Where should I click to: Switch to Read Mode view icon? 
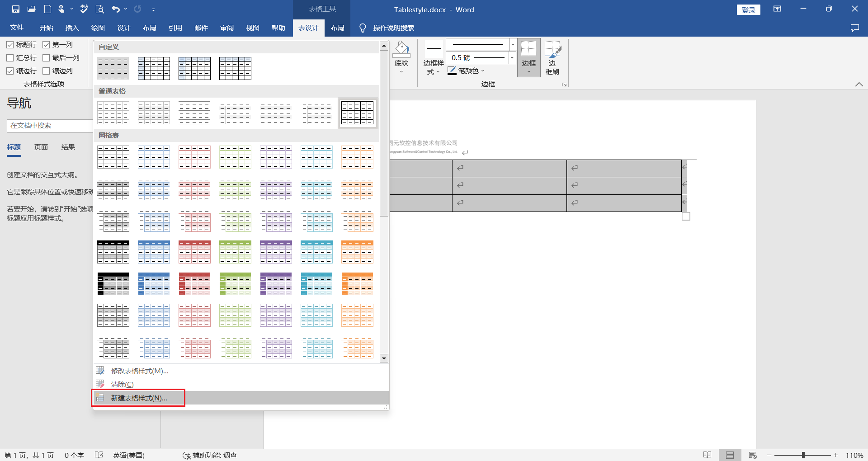[707, 455]
